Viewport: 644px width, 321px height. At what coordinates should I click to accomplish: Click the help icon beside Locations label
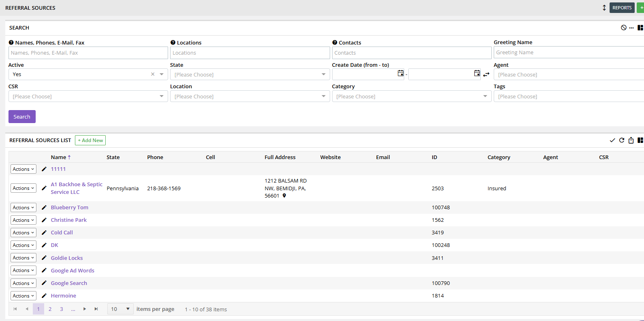(173, 43)
